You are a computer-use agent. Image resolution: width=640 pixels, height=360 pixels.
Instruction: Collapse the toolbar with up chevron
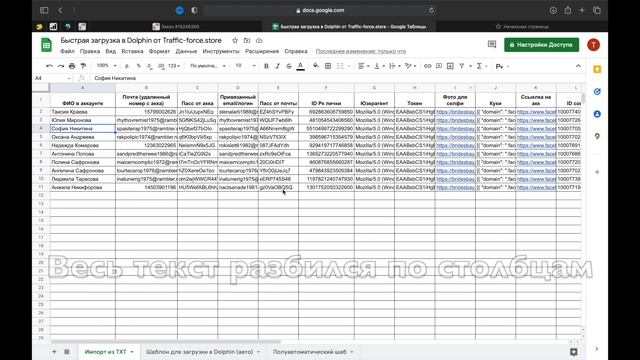(x=578, y=66)
